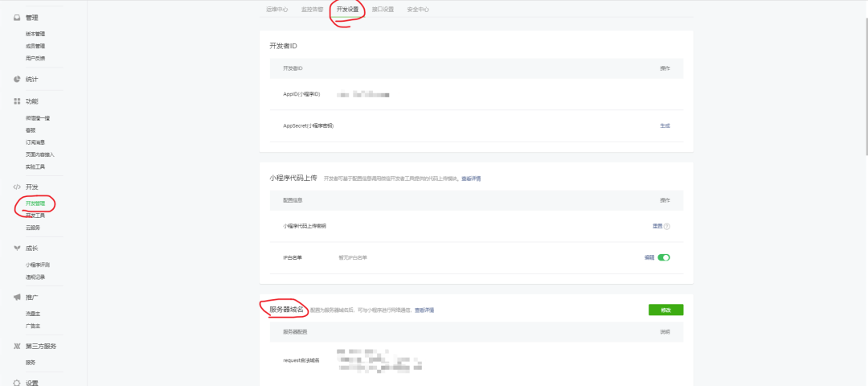Open 服务 under 第三方服务

(x=31, y=363)
